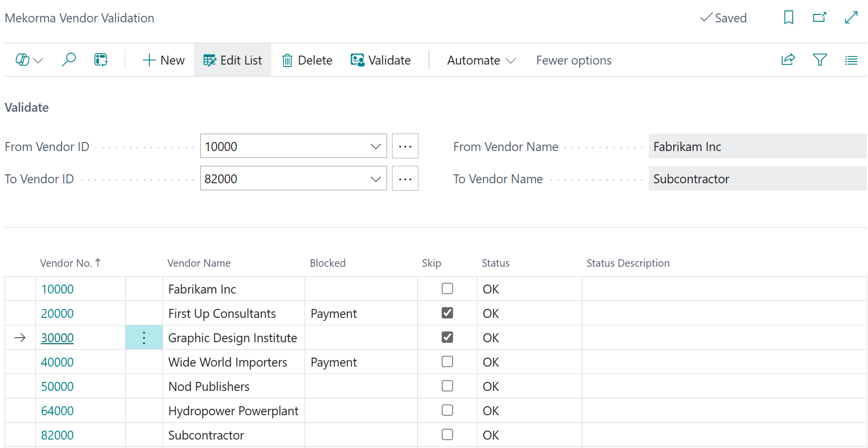Open the Automate menu

481,60
